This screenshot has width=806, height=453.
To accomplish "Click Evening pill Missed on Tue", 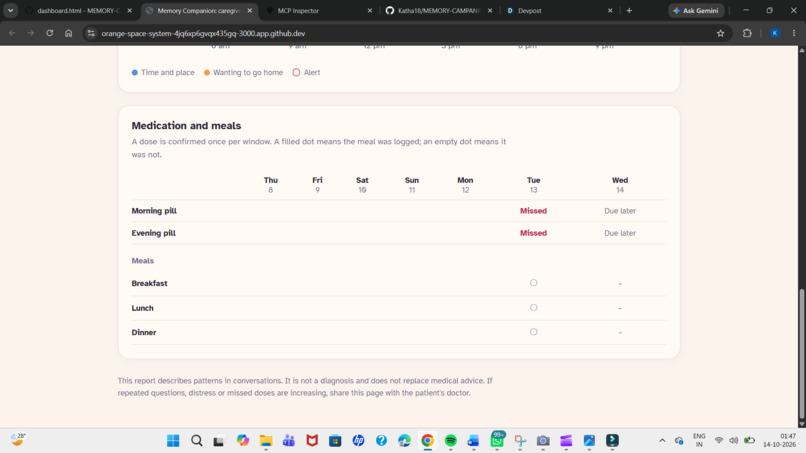I will point(534,233).
